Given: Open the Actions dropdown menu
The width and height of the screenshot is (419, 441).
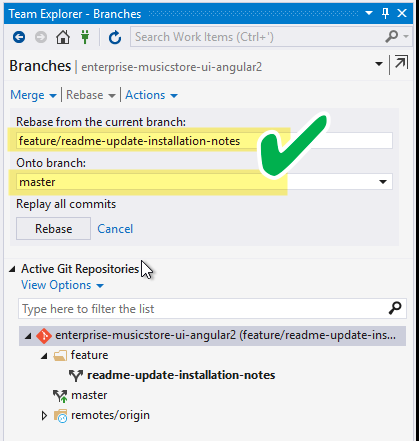Looking at the screenshot, I should tap(151, 95).
